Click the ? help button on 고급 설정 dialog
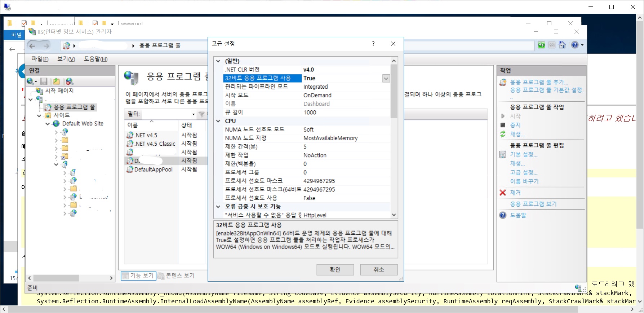The height and width of the screenshot is (313, 644). click(x=373, y=44)
